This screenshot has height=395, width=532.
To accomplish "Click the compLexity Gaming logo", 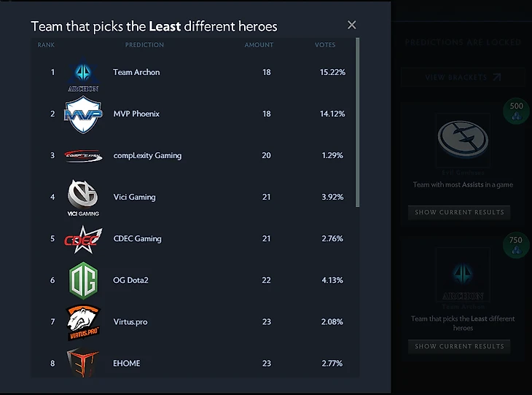I will pyautogui.click(x=82, y=155).
